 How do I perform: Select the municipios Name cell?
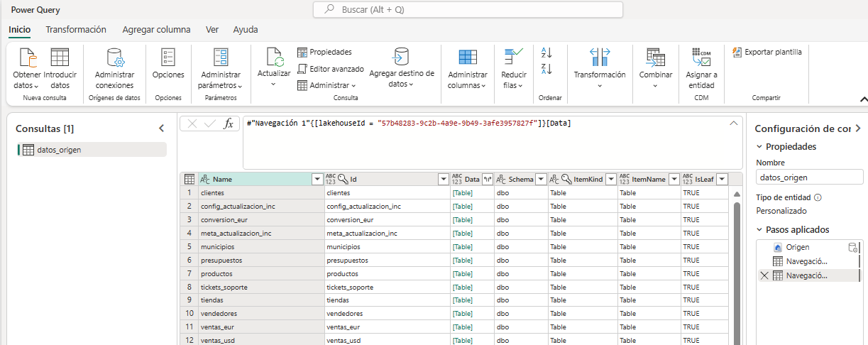tap(260, 247)
